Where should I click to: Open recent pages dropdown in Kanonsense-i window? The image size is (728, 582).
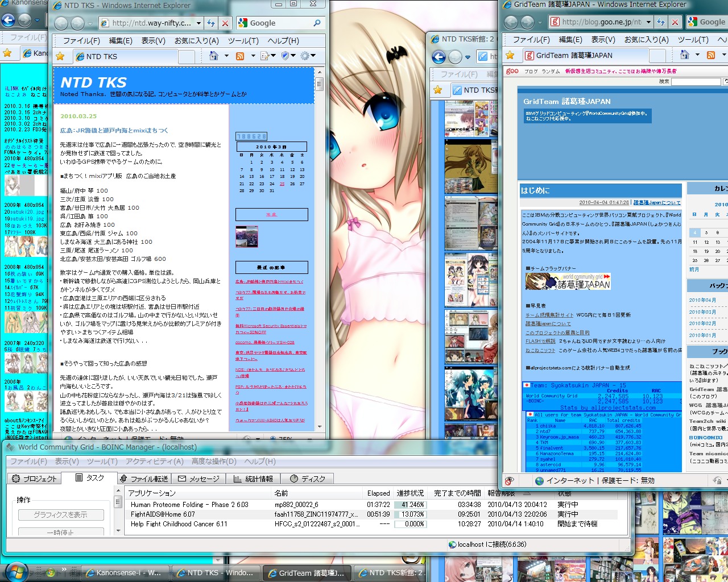(x=38, y=21)
